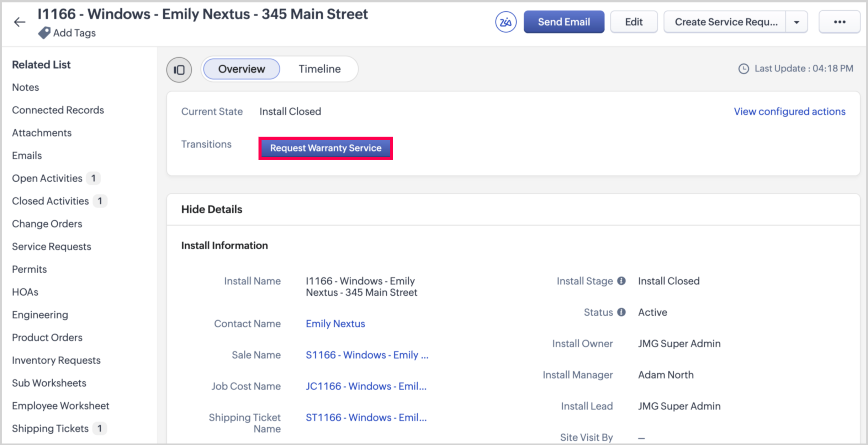Click the Request Warranty Service transition

pos(325,148)
